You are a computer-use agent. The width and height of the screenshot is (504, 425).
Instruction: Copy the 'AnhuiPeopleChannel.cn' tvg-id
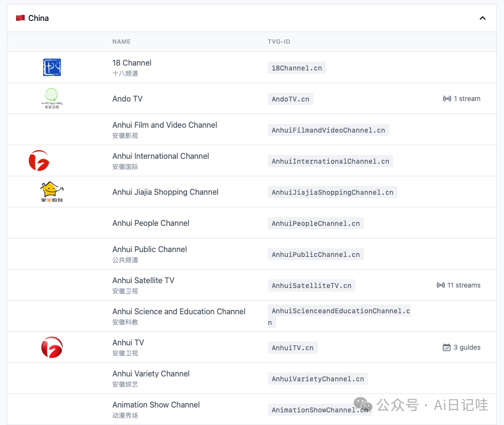pyautogui.click(x=315, y=223)
